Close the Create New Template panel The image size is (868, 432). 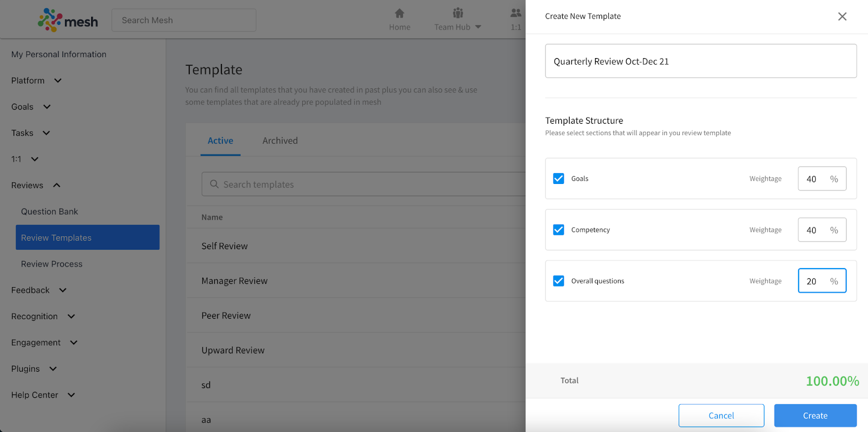pyautogui.click(x=842, y=16)
